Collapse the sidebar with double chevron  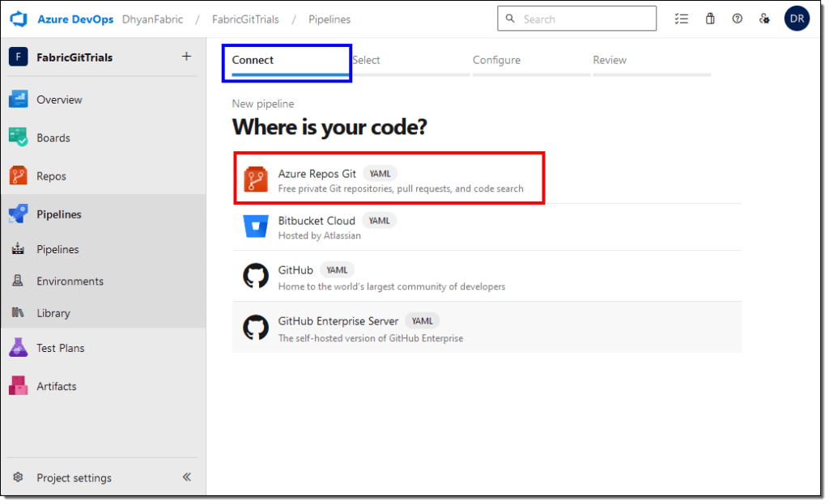[186, 477]
